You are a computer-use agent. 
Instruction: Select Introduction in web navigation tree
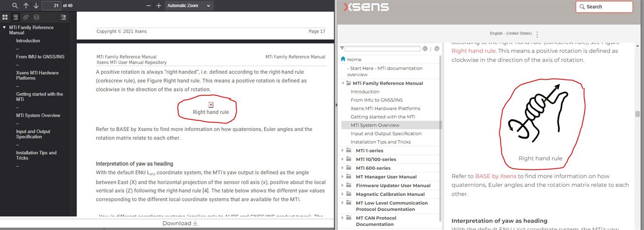click(x=365, y=91)
